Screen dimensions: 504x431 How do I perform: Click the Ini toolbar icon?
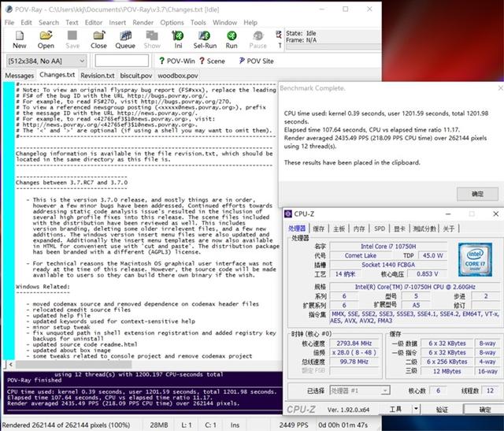click(x=178, y=39)
